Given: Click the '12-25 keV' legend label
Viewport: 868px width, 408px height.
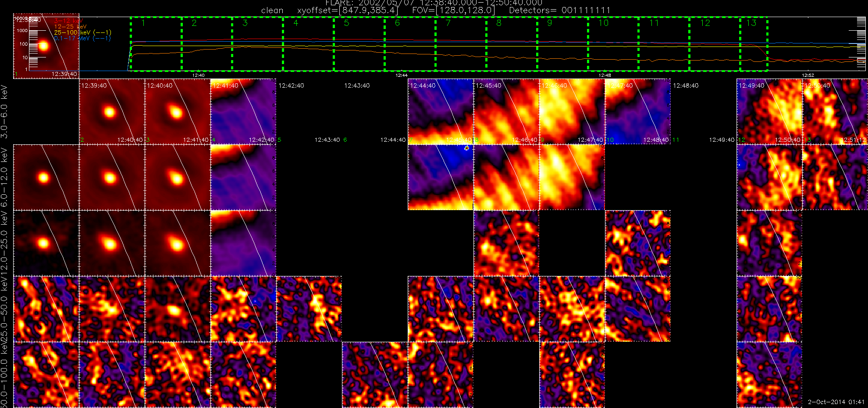Looking at the screenshot, I should pos(70,27).
